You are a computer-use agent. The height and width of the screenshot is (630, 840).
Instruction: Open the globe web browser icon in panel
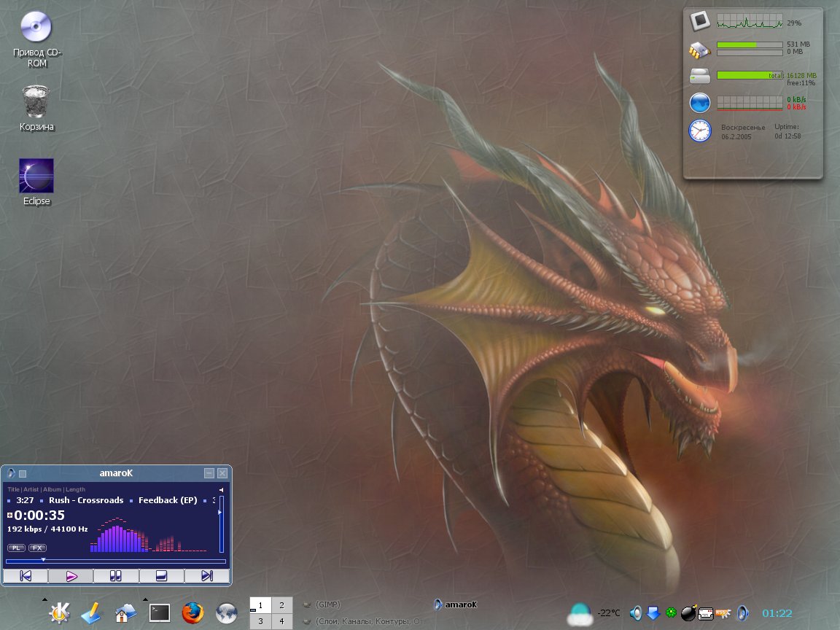(x=227, y=612)
